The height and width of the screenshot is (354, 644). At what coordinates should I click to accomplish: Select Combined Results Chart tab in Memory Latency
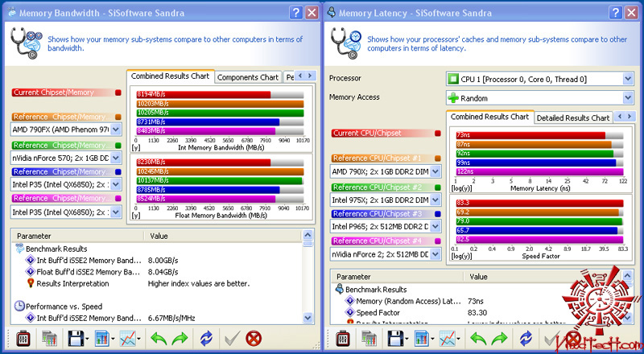(x=490, y=117)
